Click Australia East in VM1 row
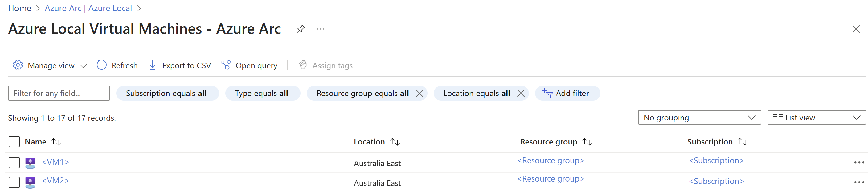 pos(377,163)
